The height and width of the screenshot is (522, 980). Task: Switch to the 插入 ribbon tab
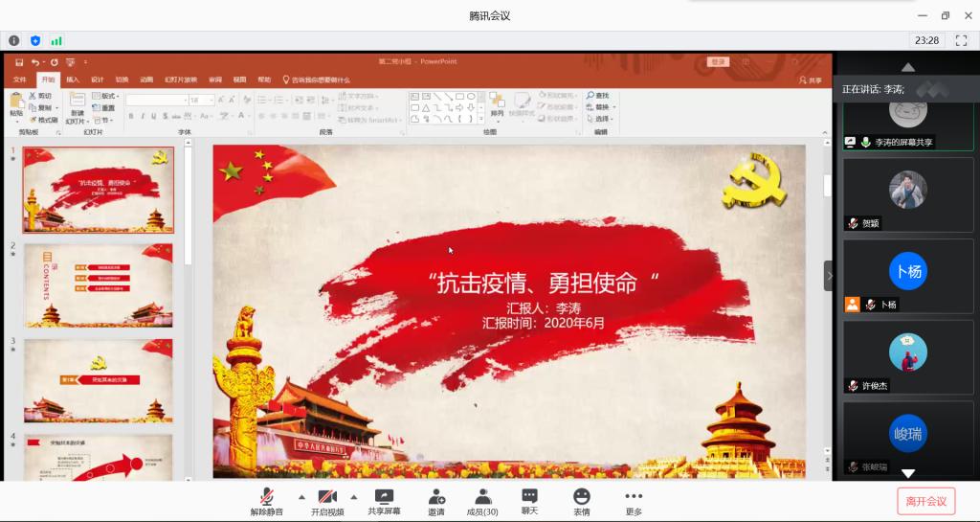click(x=73, y=79)
